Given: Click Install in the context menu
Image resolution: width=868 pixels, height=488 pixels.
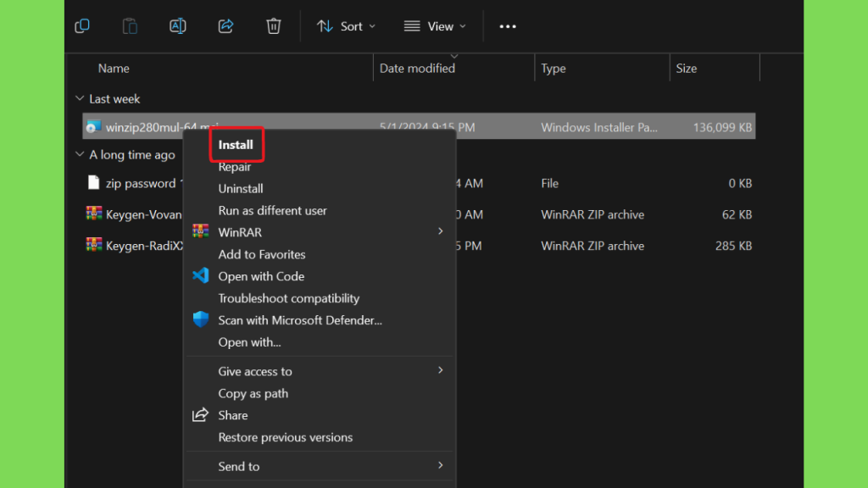Looking at the screenshot, I should tap(236, 145).
